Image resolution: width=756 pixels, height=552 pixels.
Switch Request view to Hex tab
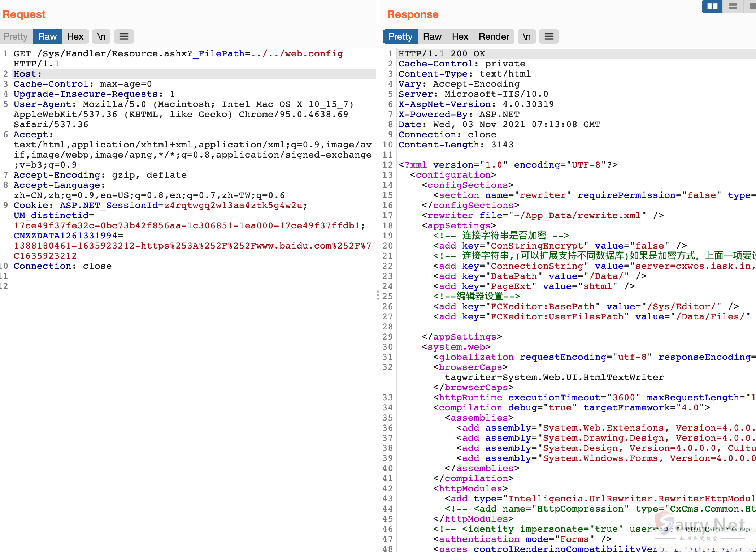75,36
